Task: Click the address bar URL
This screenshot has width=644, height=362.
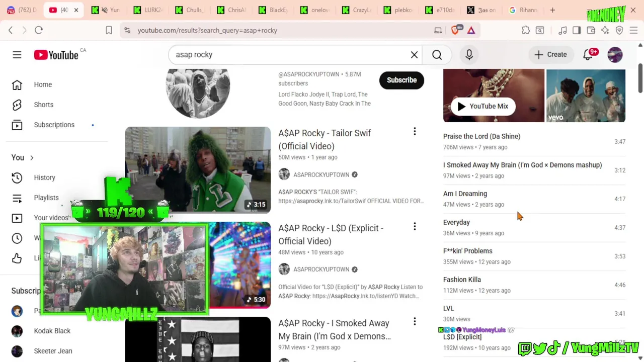Action: (207, 30)
